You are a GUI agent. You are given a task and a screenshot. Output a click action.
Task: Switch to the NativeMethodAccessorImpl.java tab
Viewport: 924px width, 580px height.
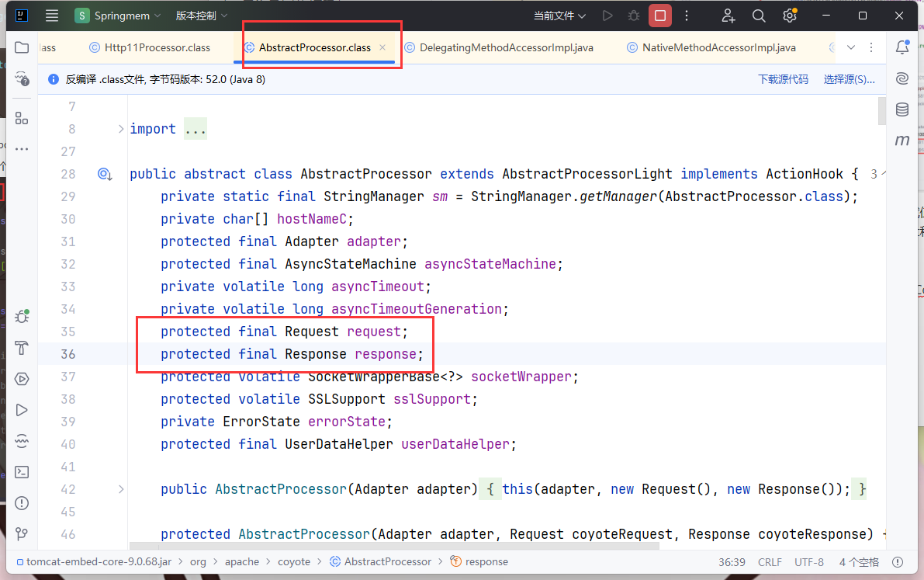pos(718,47)
